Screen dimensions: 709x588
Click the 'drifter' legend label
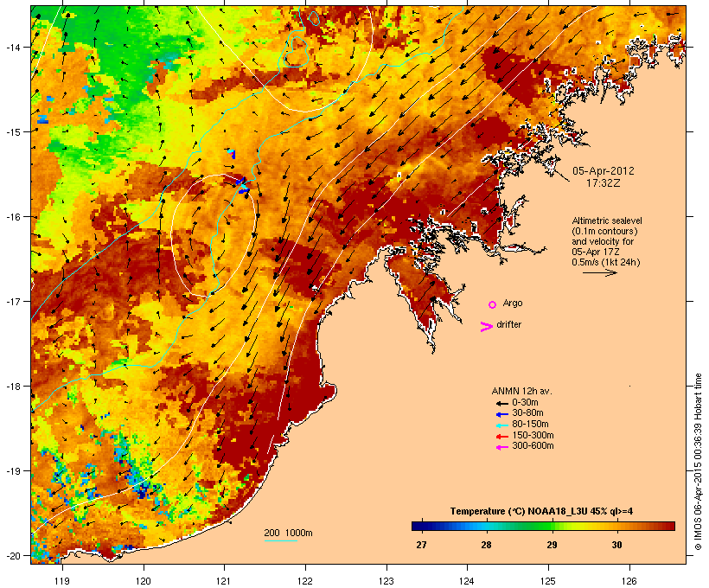point(508,324)
